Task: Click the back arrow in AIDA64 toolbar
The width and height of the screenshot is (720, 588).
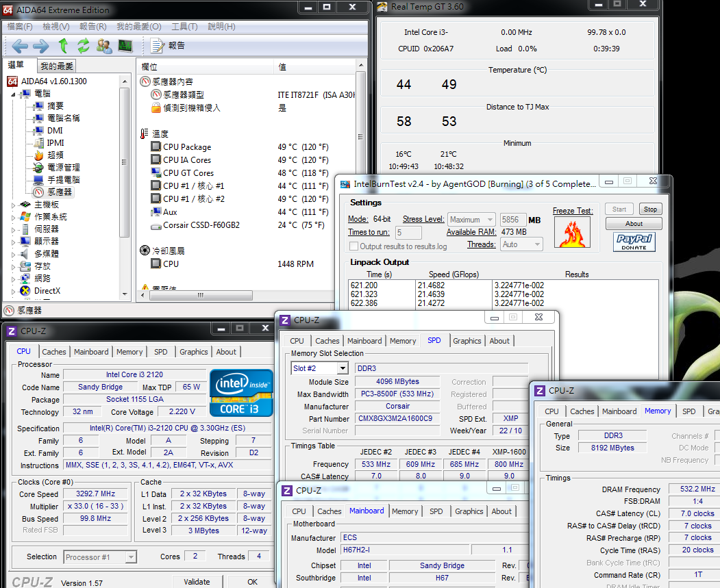Action: point(20,46)
